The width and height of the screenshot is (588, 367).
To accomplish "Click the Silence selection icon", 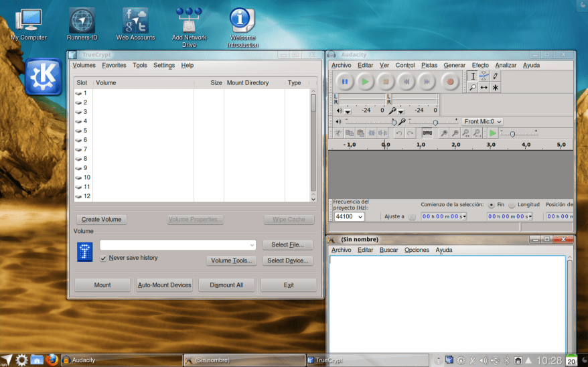I will [383, 133].
